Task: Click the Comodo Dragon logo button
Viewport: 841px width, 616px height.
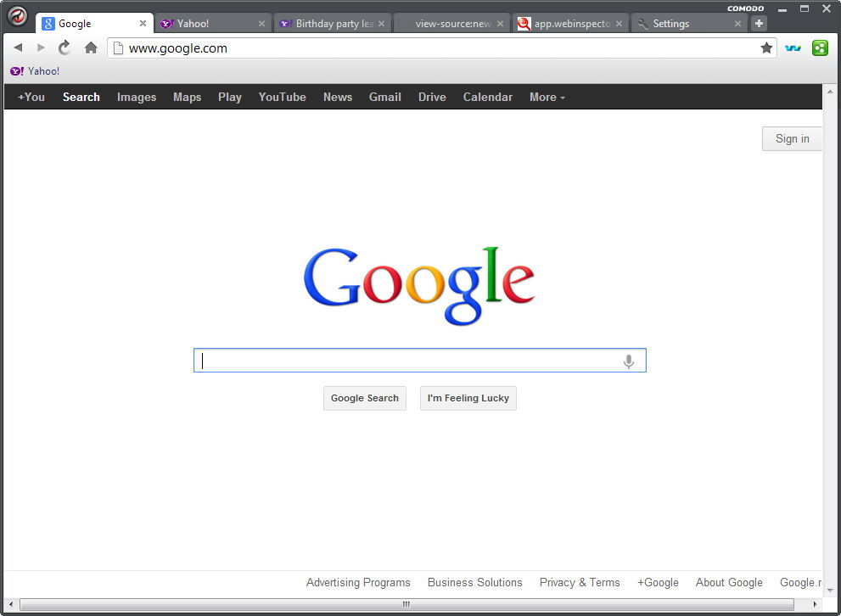Action: coord(17,16)
